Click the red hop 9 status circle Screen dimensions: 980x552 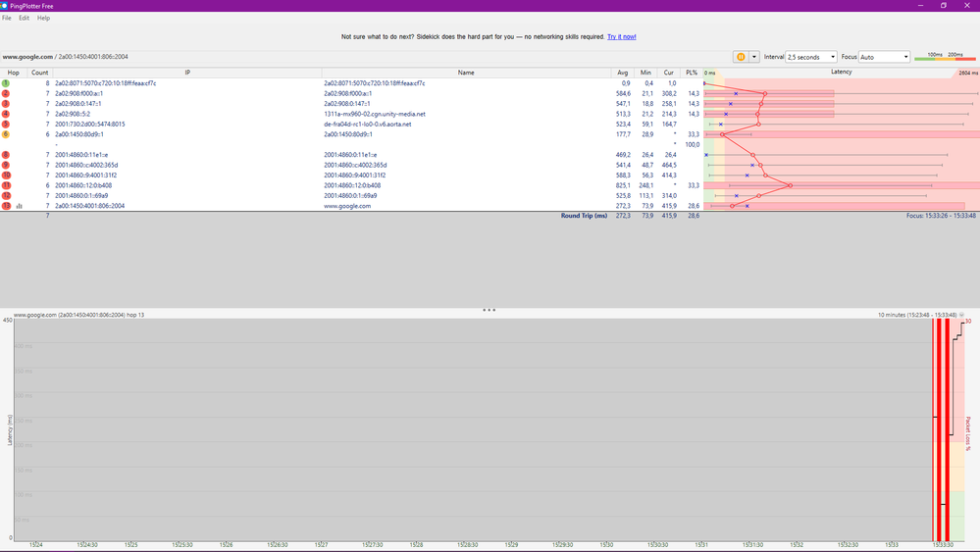(x=6, y=165)
